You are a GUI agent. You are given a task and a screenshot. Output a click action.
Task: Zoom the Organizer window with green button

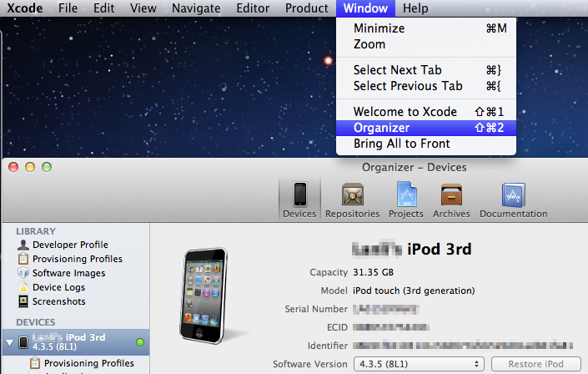click(x=47, y=167)
